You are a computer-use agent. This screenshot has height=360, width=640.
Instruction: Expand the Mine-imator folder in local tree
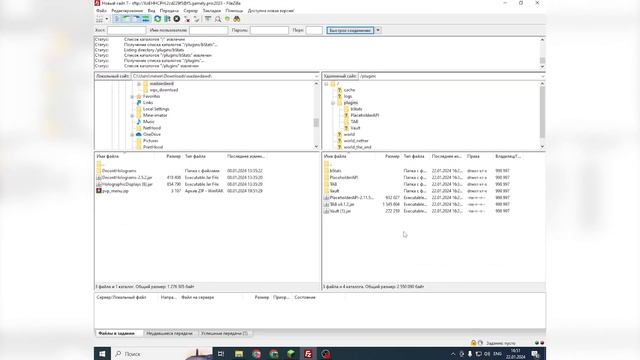(132, 116)
